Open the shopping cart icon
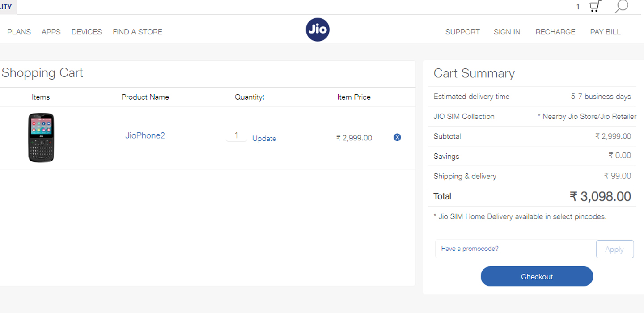Screen dimensions: 644x313 [x=595, y=7]
